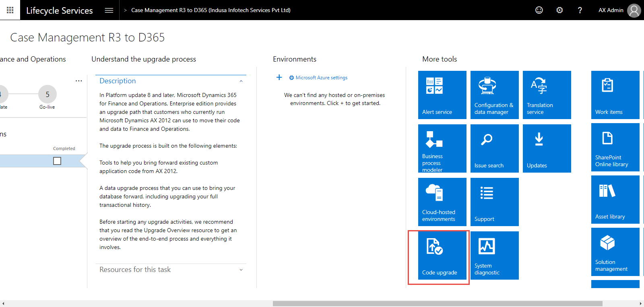Image resolution: width=644 pixels, height=307 pixels.
Task: Add environment with the plus icon
Action: coord(279,77)
